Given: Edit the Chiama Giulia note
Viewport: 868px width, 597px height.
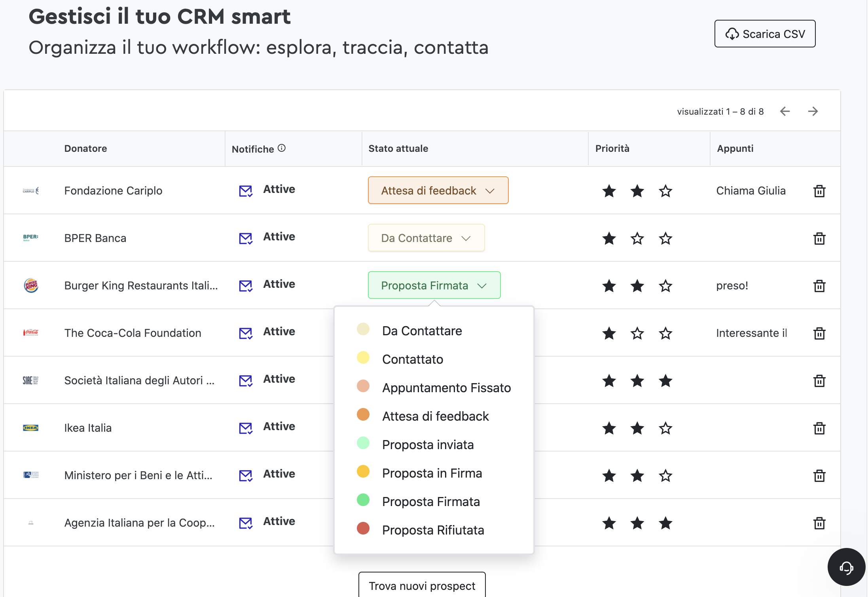Looking at the screenshot, I should 750,191.
